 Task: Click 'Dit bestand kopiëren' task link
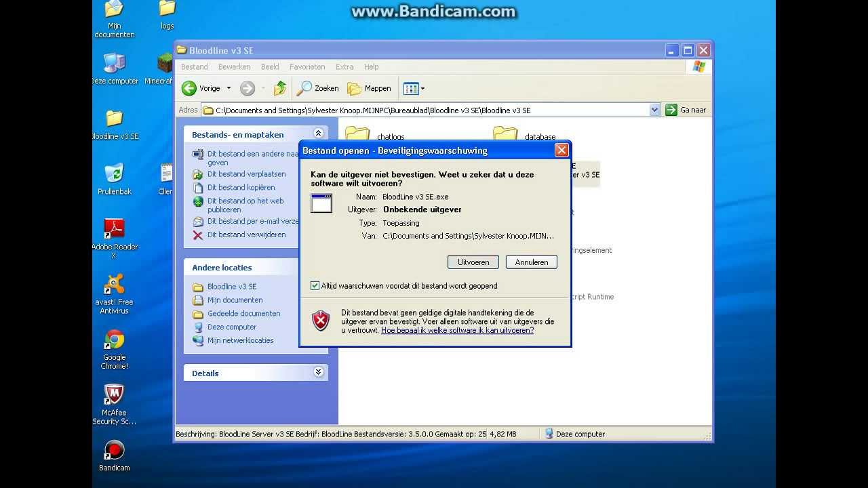241,188
